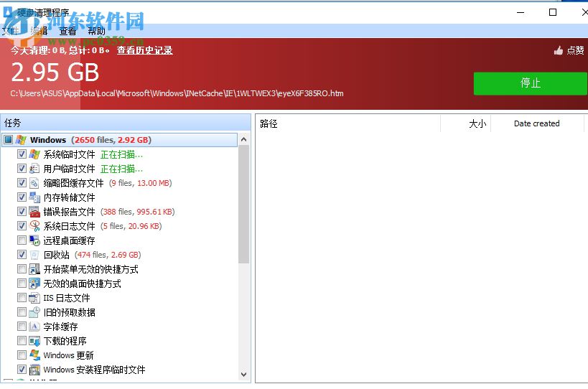588x389 pixels.
Task: Click the Windows group flag icon
Action: click(21, 140)
